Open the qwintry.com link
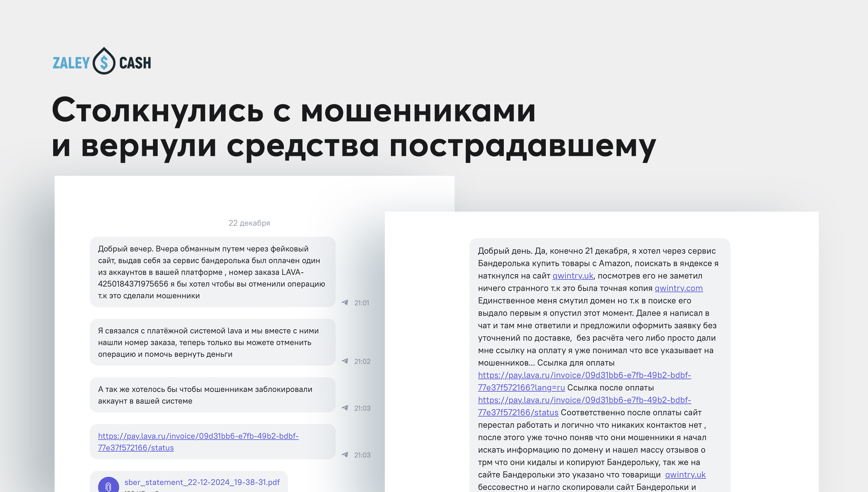 [678, 288]
